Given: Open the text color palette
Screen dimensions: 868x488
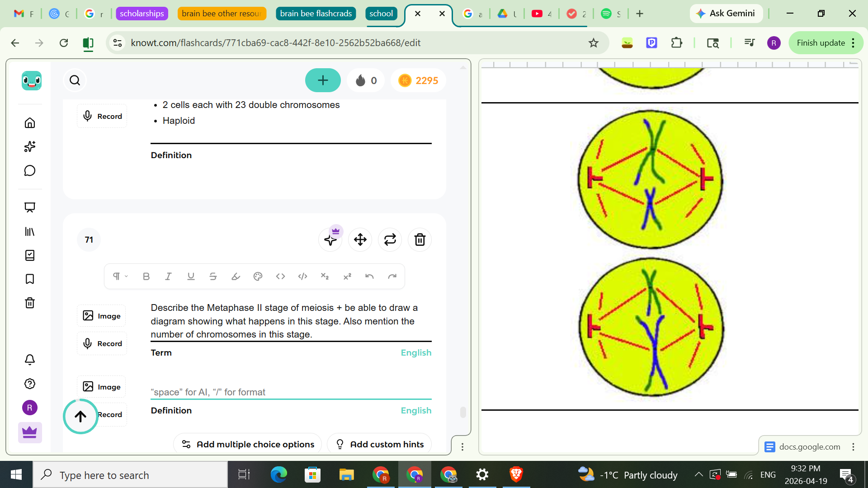Looking at the screenshot, I should coord(258,276).
